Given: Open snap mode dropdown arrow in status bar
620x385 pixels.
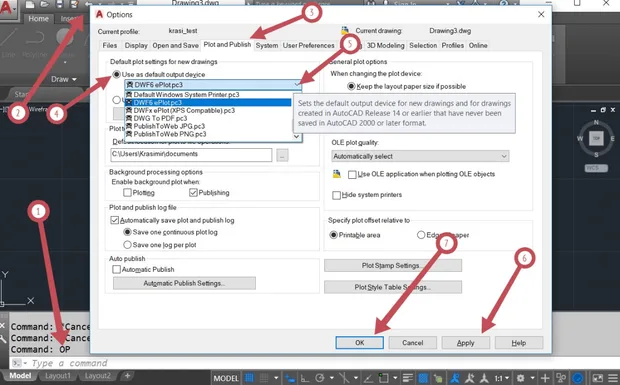Looking at the screenshot, I should click(276, 378).
